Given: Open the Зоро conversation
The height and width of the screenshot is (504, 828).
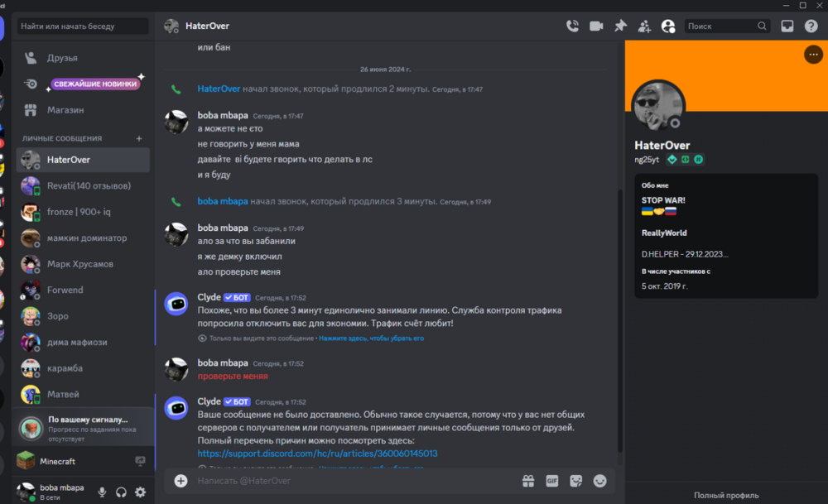Looking at the screenshot, I should [x=83, y=316].
